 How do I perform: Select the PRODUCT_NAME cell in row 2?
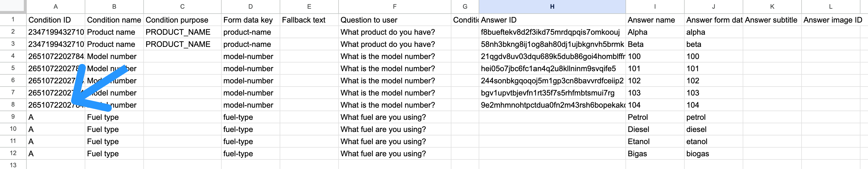[x=178, y=32]
